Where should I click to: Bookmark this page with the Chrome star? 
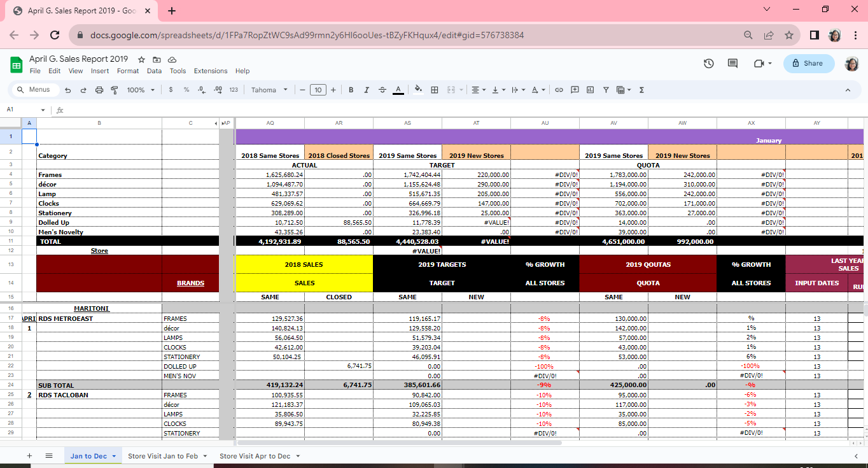[x=789, y=35]
